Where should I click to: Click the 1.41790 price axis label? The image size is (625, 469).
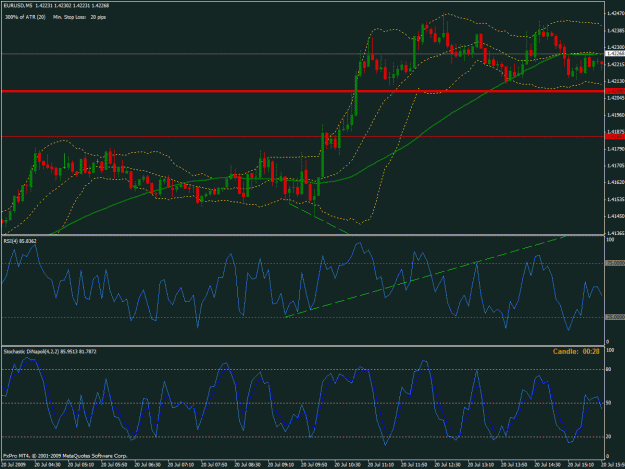[616, 149]
